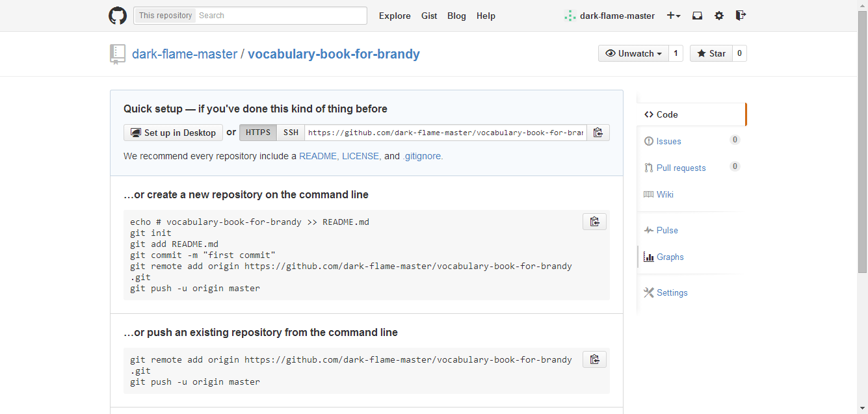Screen dimensions: 868x414
Task: Open the Pull requests tab
Action: pyautogui.click(x=692, y=168)
